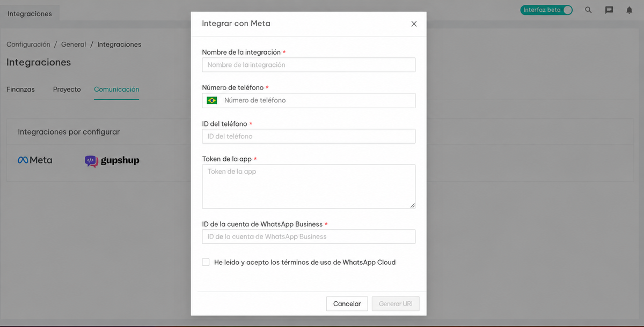Open the chat messages icon
Screen dimensions: 644x327
pyautogui.click(x=609, y=10)
